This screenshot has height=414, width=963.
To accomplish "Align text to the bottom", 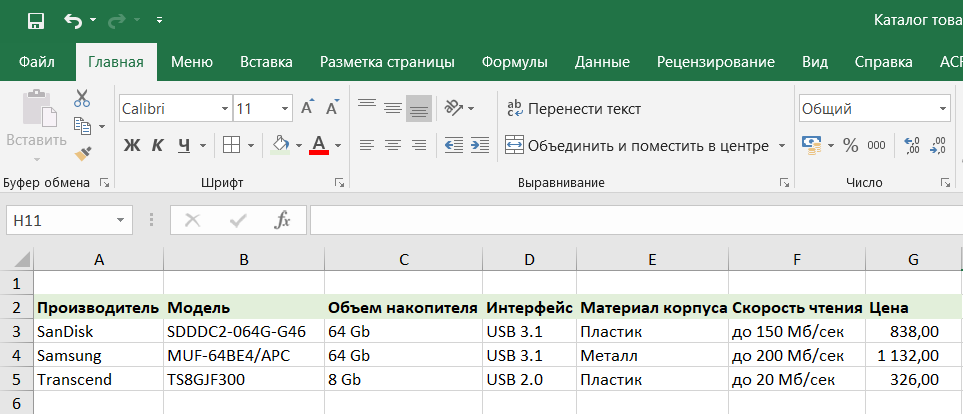I will click(x=419, y=109).
